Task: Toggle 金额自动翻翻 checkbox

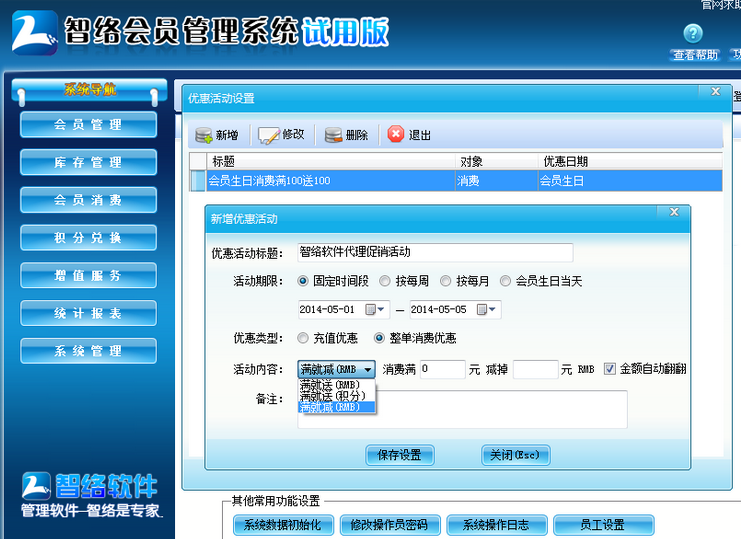Action: (x=610, y=369)
